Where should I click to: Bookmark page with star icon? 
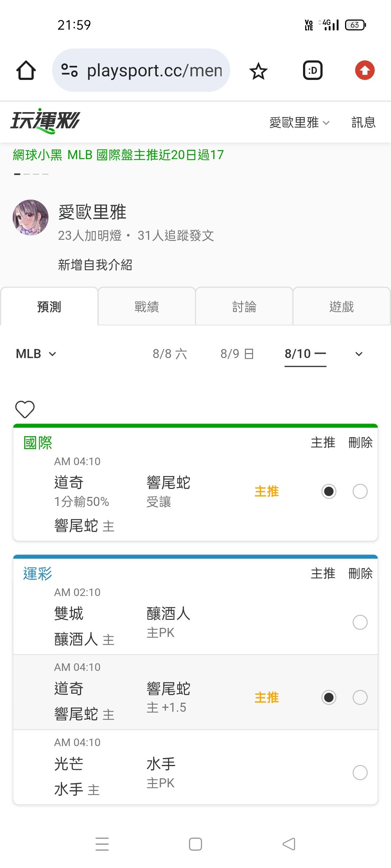click(258, 71)
